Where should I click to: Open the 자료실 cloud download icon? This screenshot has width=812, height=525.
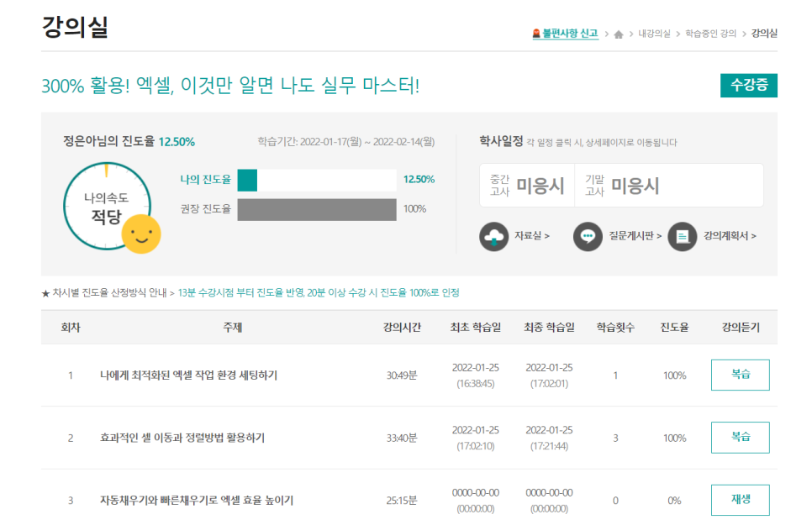pyautogui.click(x=494, y=237)
